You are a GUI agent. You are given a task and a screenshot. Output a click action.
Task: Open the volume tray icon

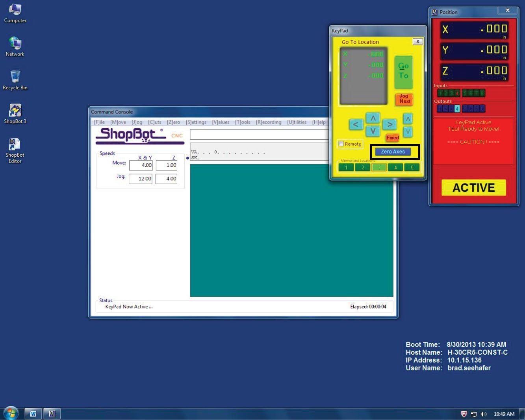tap(484, 414)
